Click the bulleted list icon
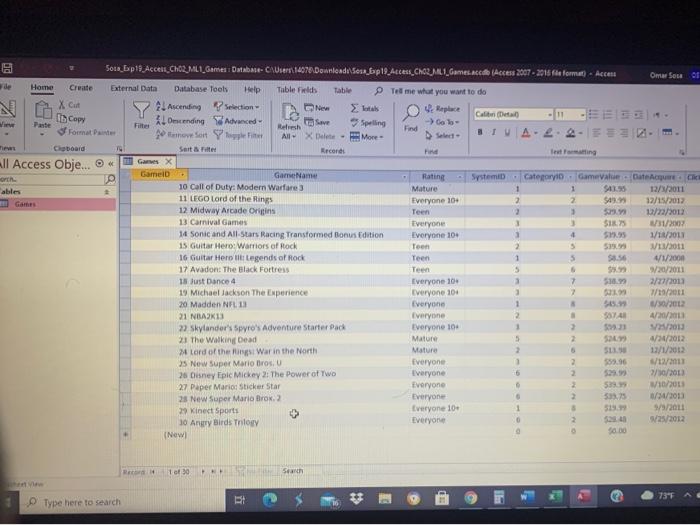Screen dimensions: 700x525 [x=593, y=114]
